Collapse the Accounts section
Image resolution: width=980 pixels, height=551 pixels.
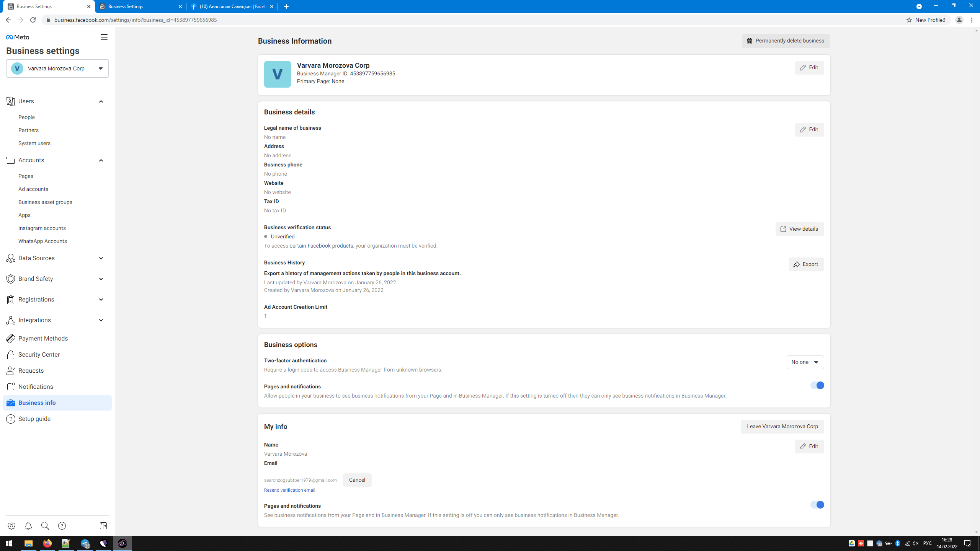[x=101, y=160]
